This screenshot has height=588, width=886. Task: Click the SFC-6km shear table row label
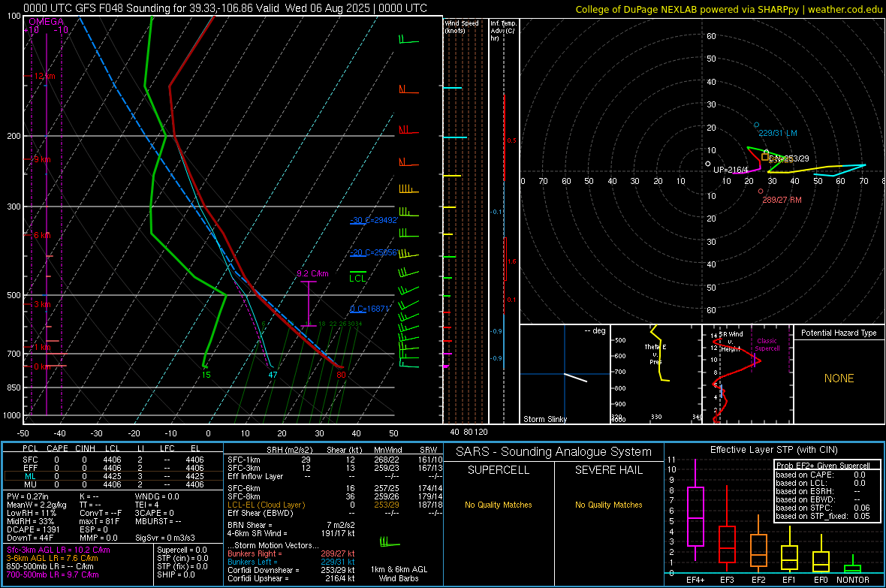click(x=243, y=488)
